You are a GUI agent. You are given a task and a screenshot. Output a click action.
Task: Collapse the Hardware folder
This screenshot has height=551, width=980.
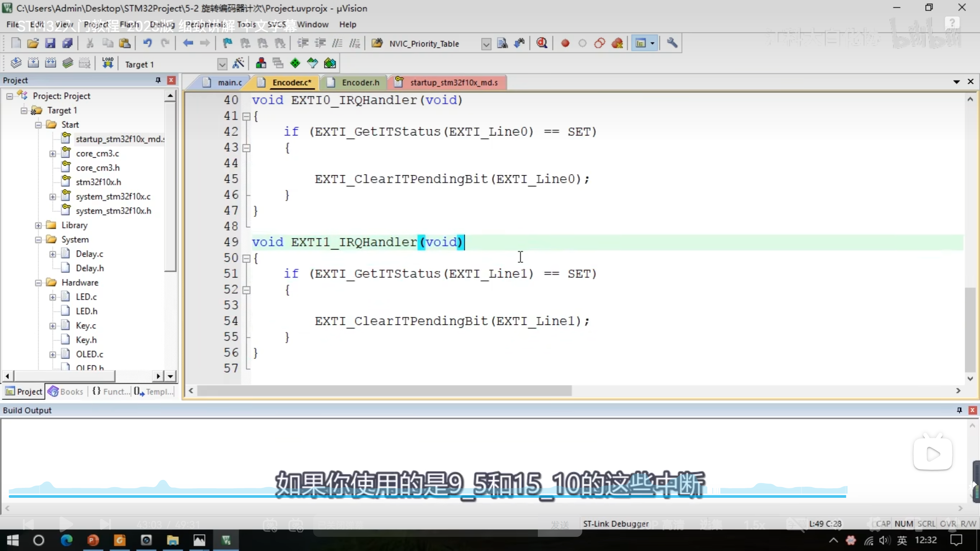38,283
